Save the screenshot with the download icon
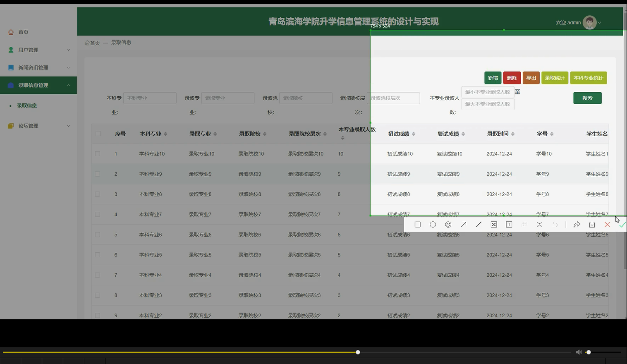 pos(591,224)
